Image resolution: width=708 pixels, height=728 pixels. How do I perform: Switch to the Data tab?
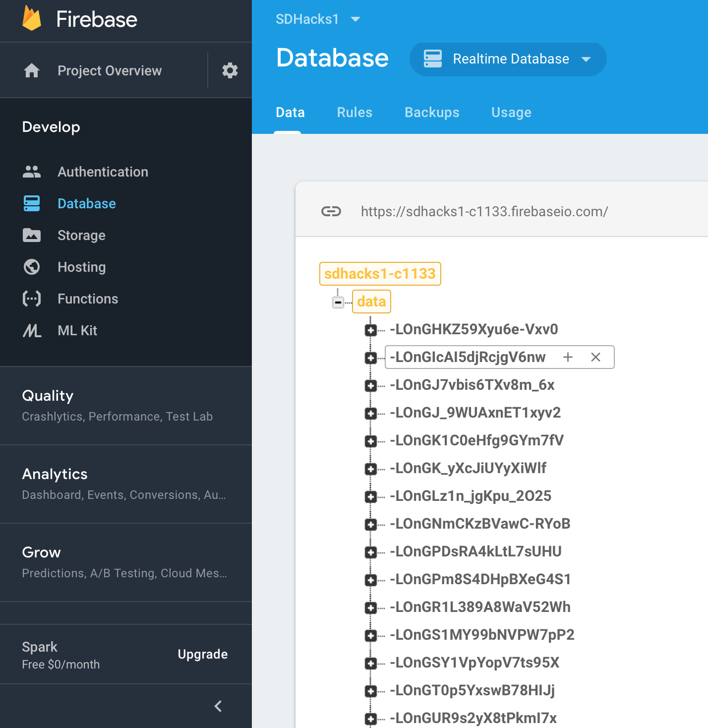pos(290,113)
